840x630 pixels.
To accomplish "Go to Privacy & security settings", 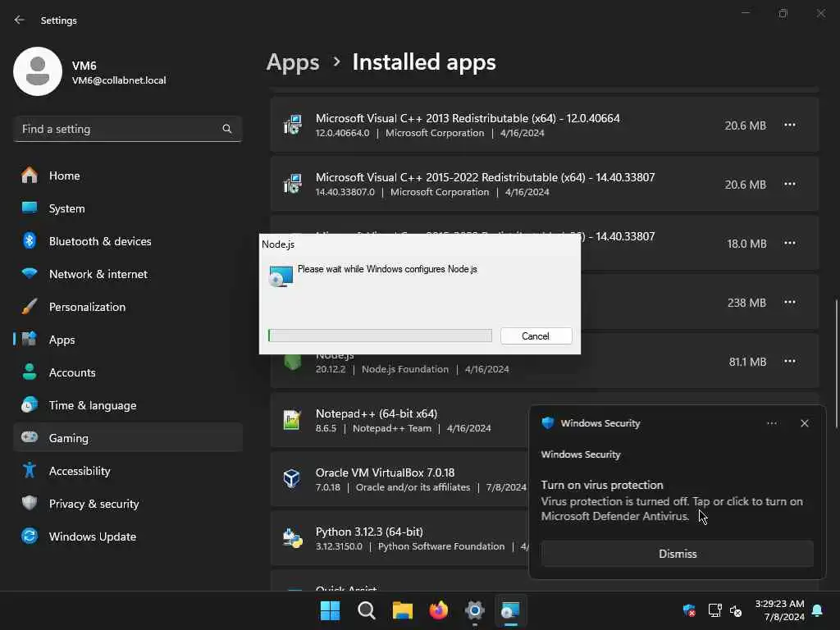I will [x=127, y=504].
